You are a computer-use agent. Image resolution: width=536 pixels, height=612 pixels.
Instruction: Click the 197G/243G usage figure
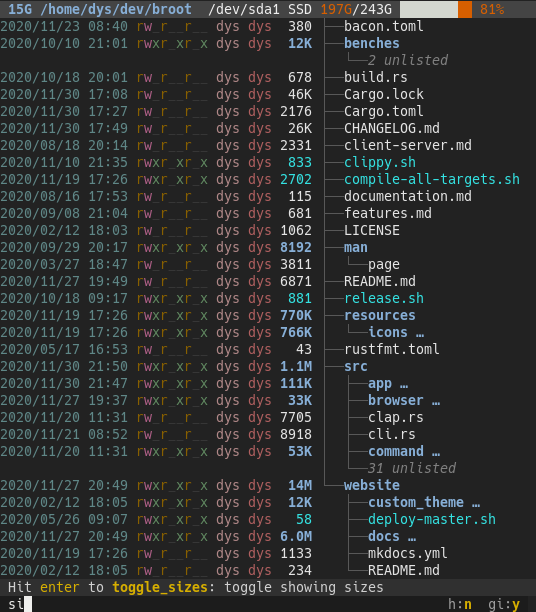tap(356, 9)
